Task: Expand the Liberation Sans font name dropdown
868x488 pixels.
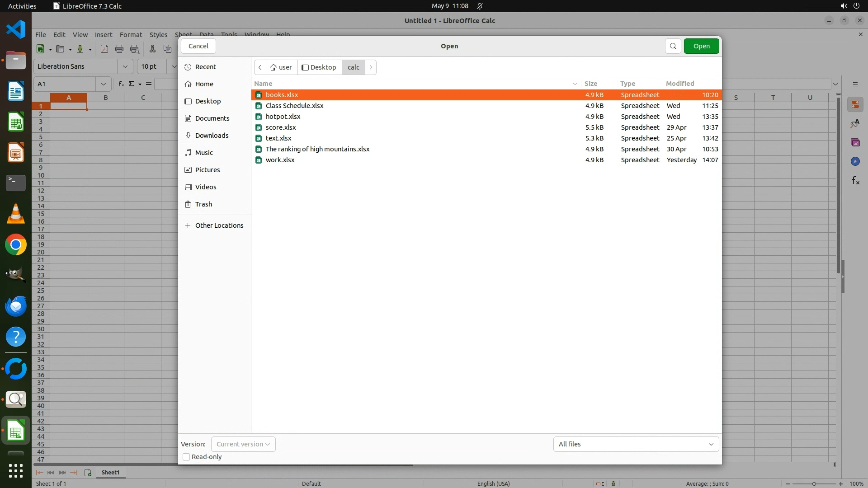Action: [x=125, y=66]
